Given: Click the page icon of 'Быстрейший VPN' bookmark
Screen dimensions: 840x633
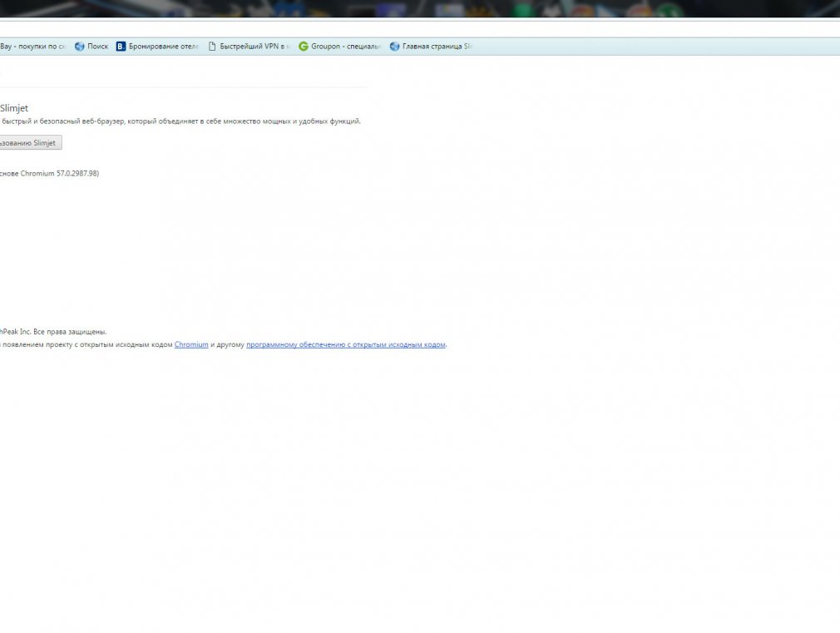Looking at the screenshot, I should point(212,47).
